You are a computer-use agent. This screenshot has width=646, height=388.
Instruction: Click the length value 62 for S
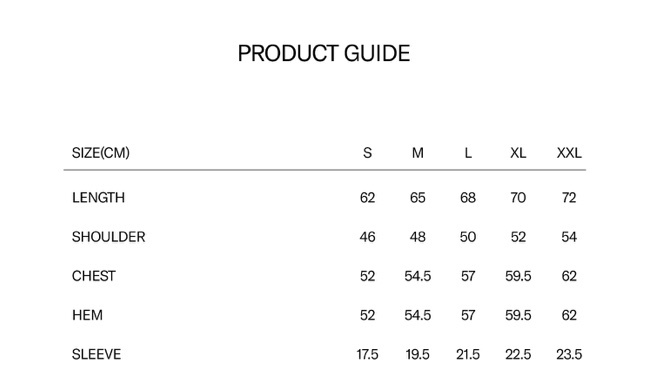[367, 198]
